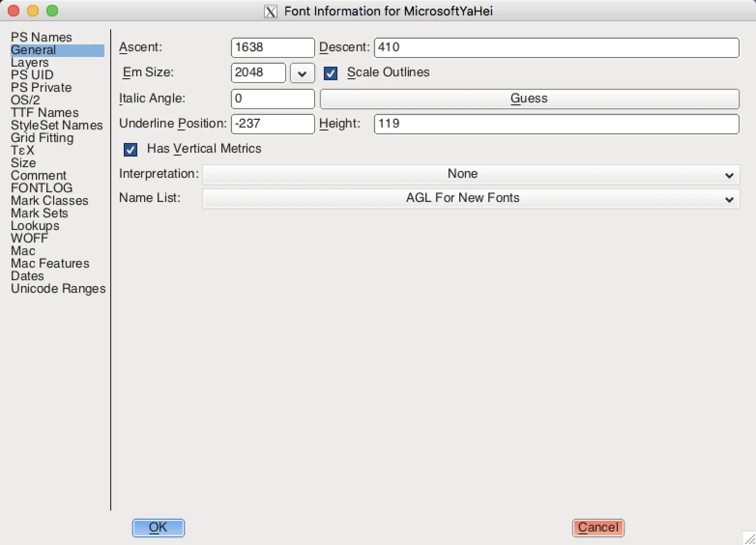Focus the Ascent input field
This screenshot has height=545, width=756.
(273, 47)
